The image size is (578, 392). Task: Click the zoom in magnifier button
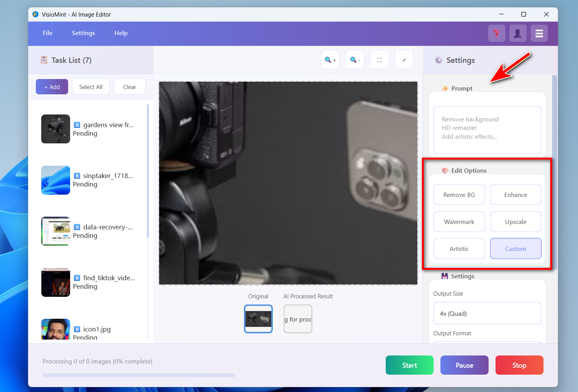click(x=330, y=60)
